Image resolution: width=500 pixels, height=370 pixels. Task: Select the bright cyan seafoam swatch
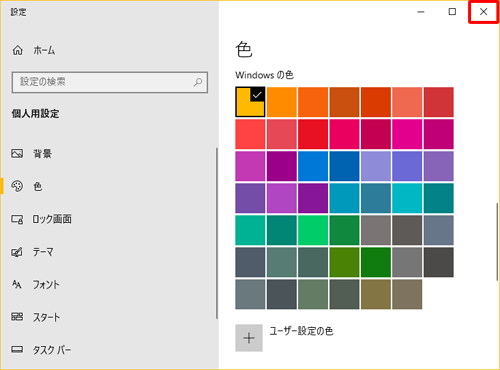407,198
